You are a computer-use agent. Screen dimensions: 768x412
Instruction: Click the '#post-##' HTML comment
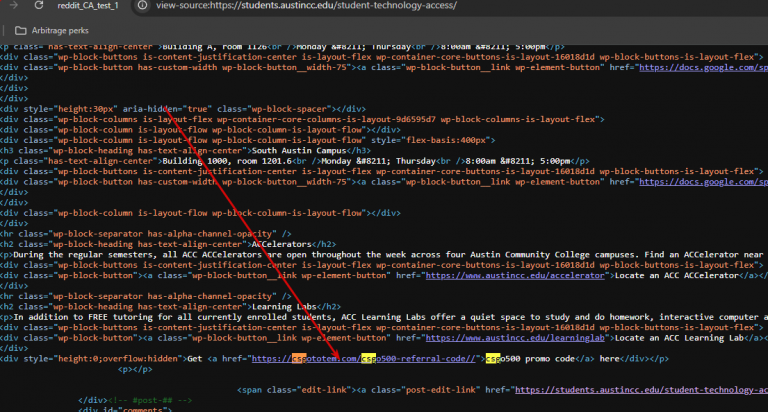pyautogui.click(x=150, y=400)
